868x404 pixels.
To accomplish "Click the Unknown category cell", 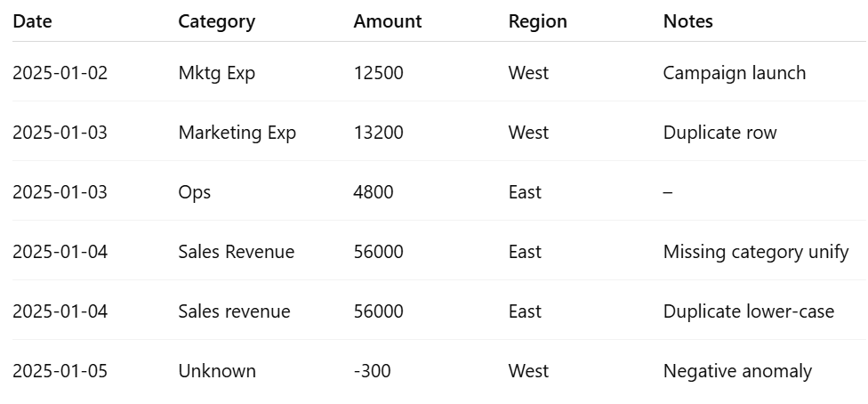I will pyautogui.click(x=217, y=371).
